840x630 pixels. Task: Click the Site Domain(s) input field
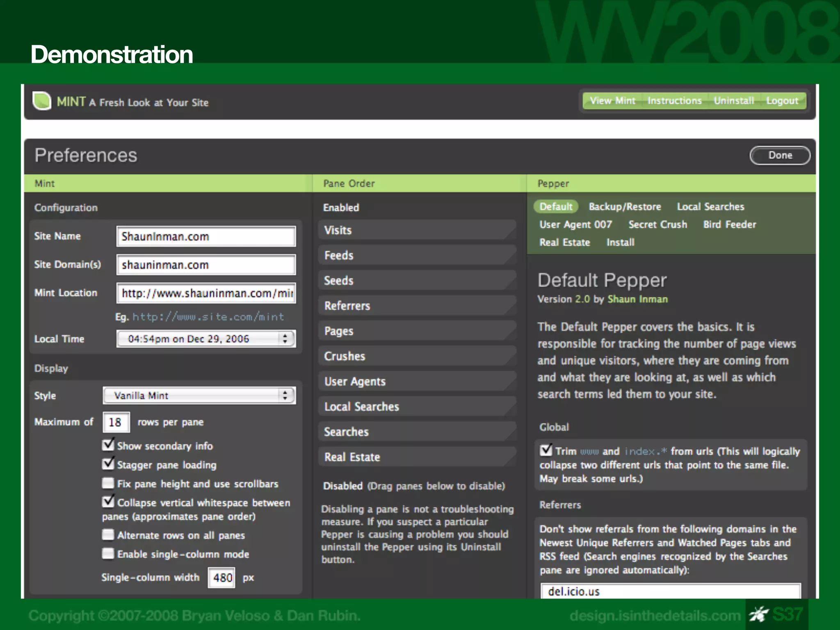point(206,265)
